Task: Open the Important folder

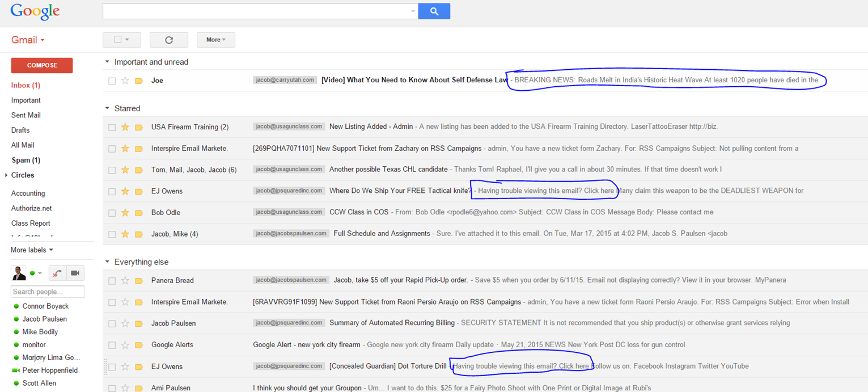Action: click(x=26, y=100)
